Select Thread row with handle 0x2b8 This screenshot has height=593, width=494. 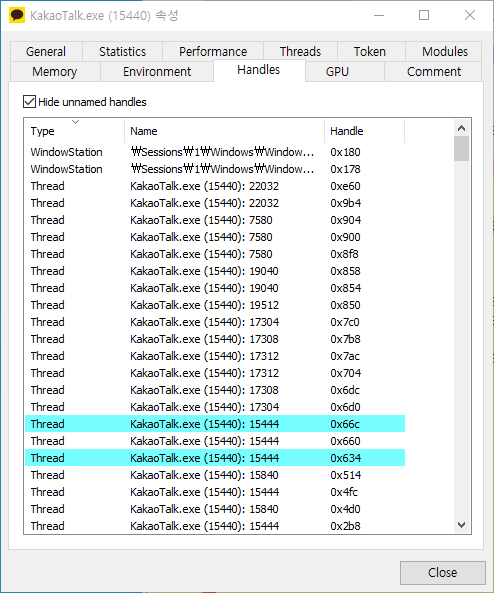tap(215, 526)
